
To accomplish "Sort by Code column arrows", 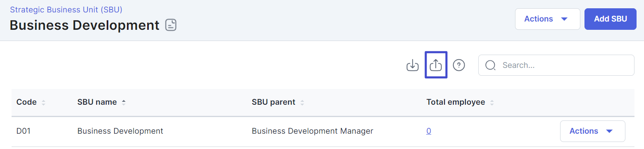I will click(x=43, y=102).
